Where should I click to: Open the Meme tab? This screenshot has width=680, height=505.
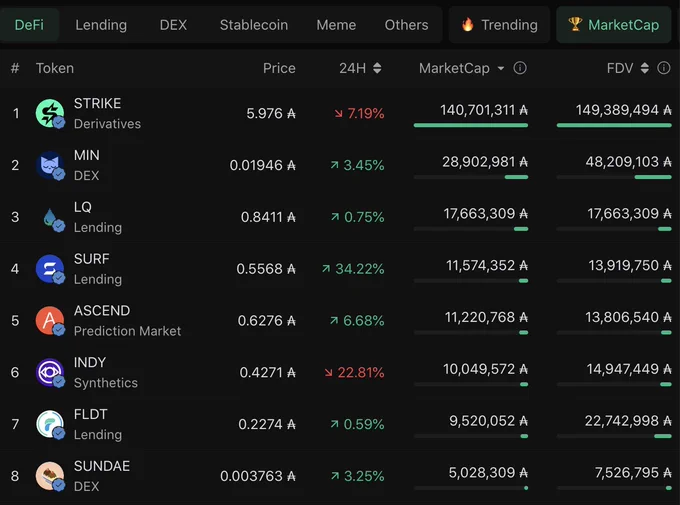[x=336, y=25]
